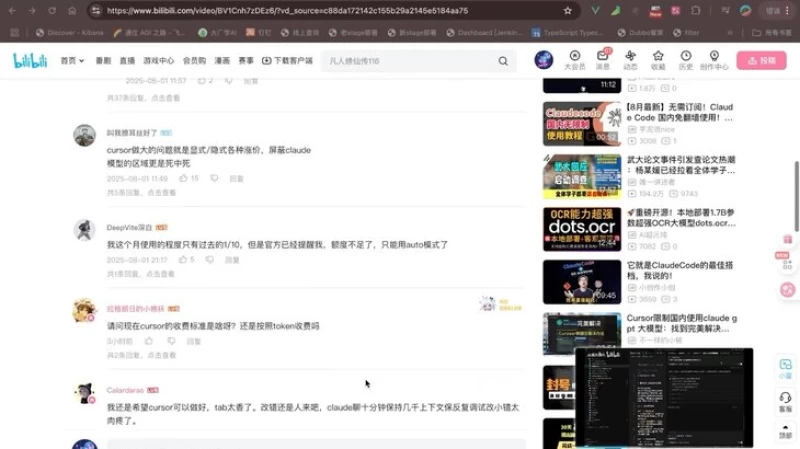
Task: Open the 动态 feed icon
Action: [x=630, y=59]
